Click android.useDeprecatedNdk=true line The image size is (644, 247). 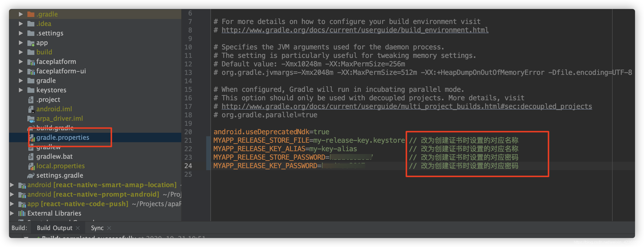(x=271, y=132)
